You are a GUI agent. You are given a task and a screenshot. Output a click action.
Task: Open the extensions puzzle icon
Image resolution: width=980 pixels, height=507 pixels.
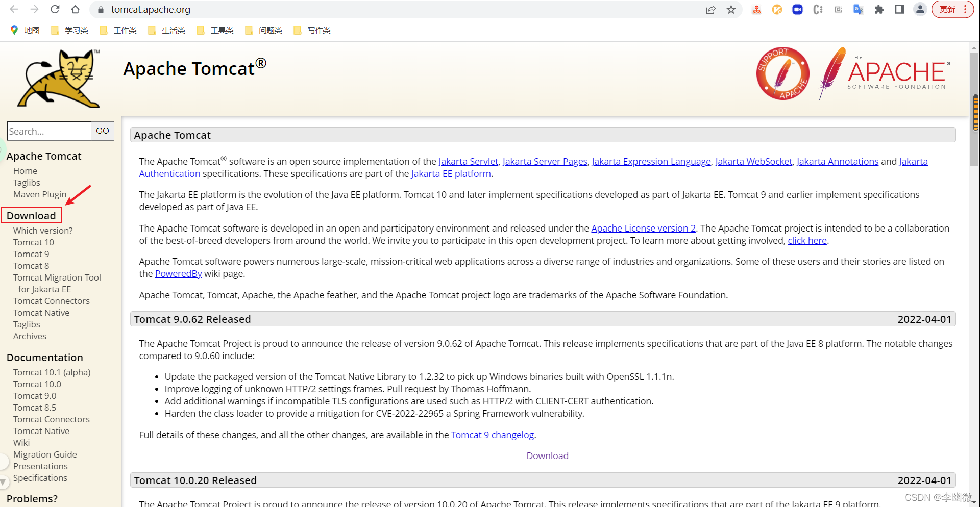[x=879, y=10]
